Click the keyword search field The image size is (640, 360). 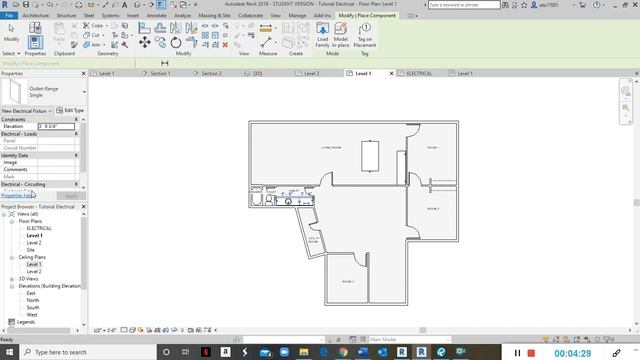464,5
